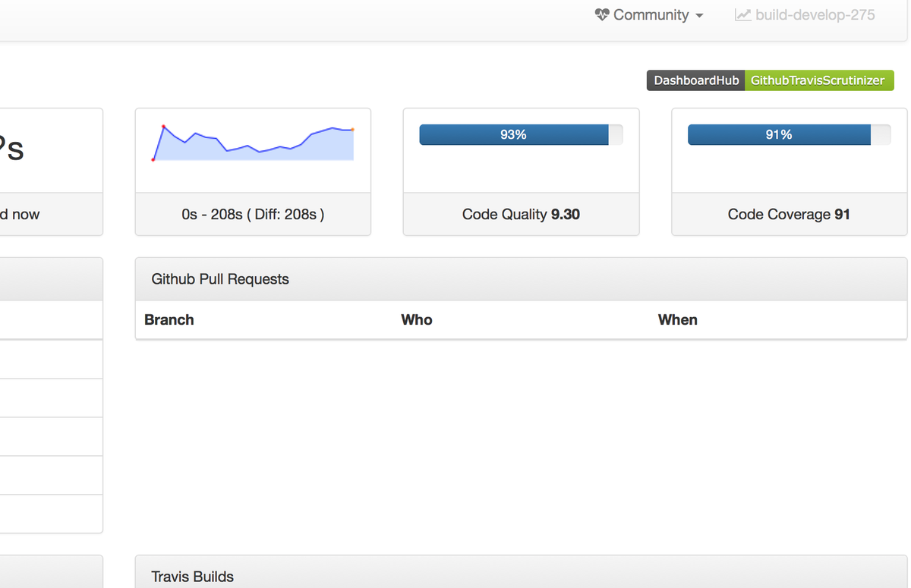Image resolution: width=911 pixels, height=588 pixels.
Task: Click the Community menu text
Action: coord(653,14)
